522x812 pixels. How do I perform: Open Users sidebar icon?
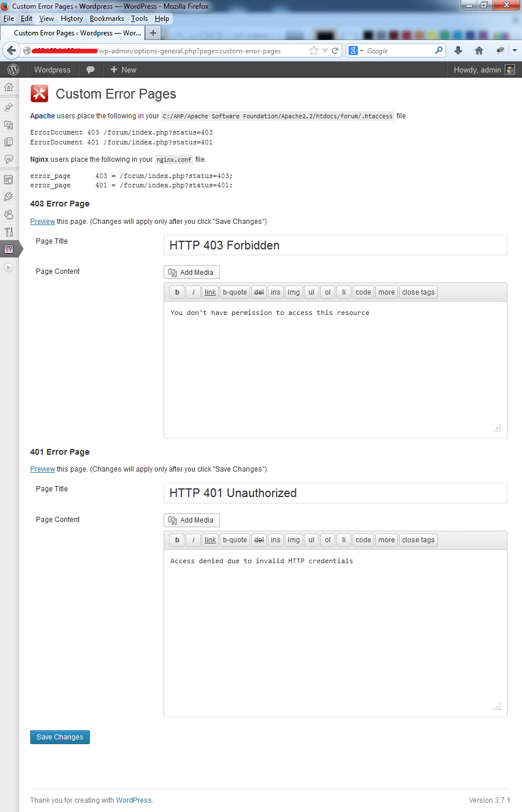click(x=9, y=214)
